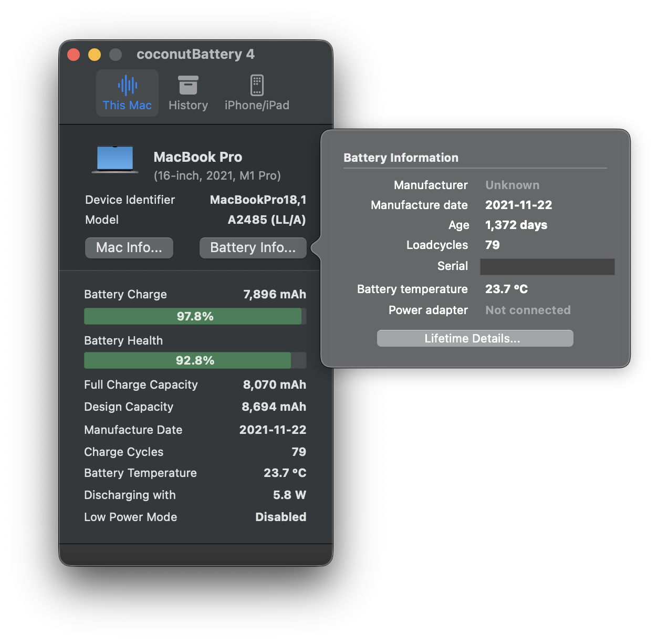Click the Low Power Mode label
This screenshot has width=668, height=644.
(x=131, y=517)
